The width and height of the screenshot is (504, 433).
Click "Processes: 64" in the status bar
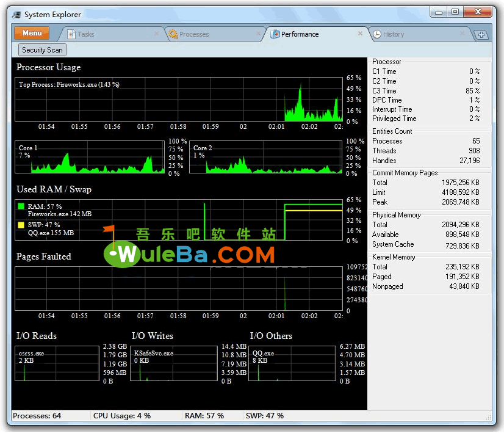[x=37, y=416]
